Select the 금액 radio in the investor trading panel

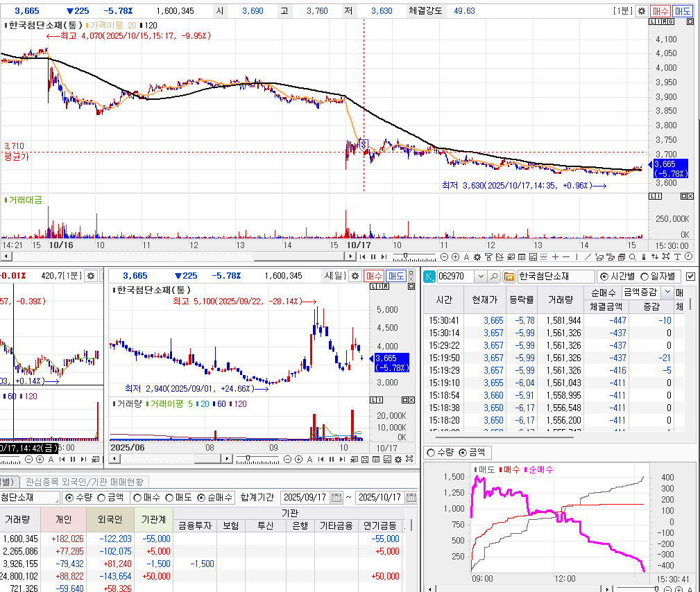101,498
